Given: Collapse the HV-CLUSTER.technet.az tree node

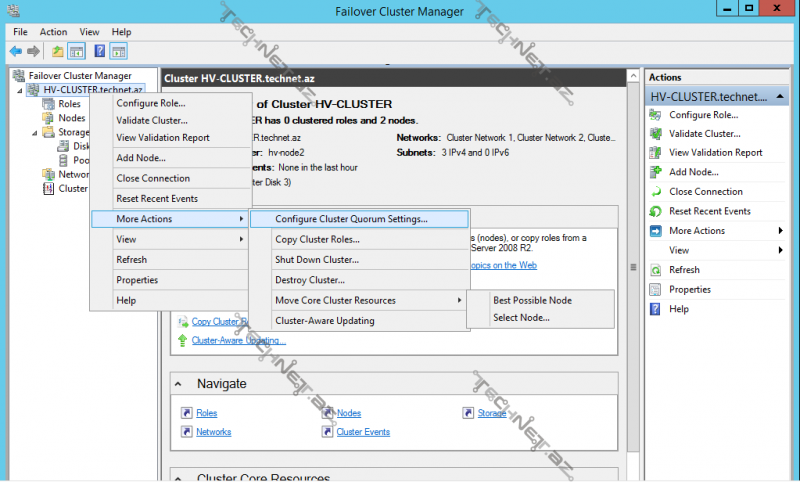Looking at the screenshot, I should tap(19, 90).
